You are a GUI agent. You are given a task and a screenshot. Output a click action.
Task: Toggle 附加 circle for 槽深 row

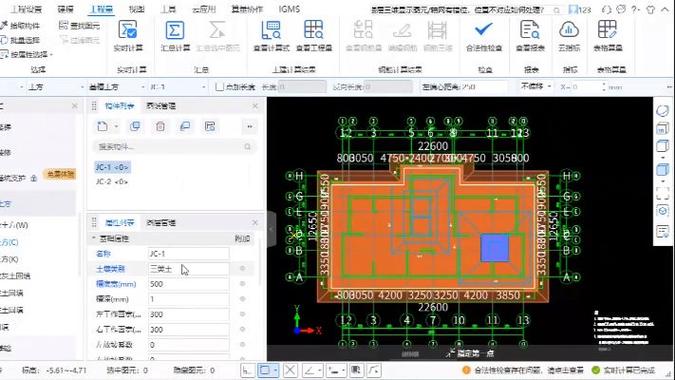coord(242,299)
